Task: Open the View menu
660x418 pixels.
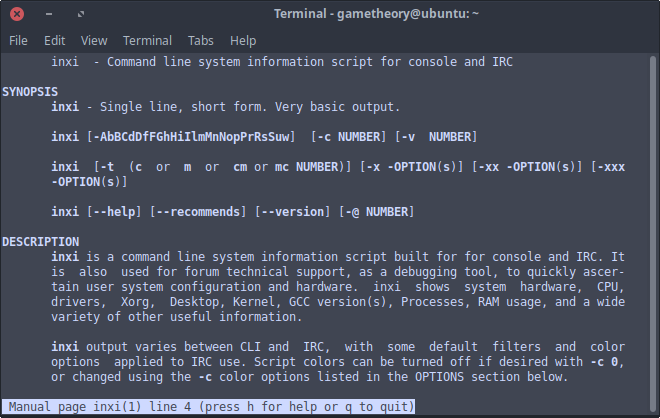Action: 94,41
